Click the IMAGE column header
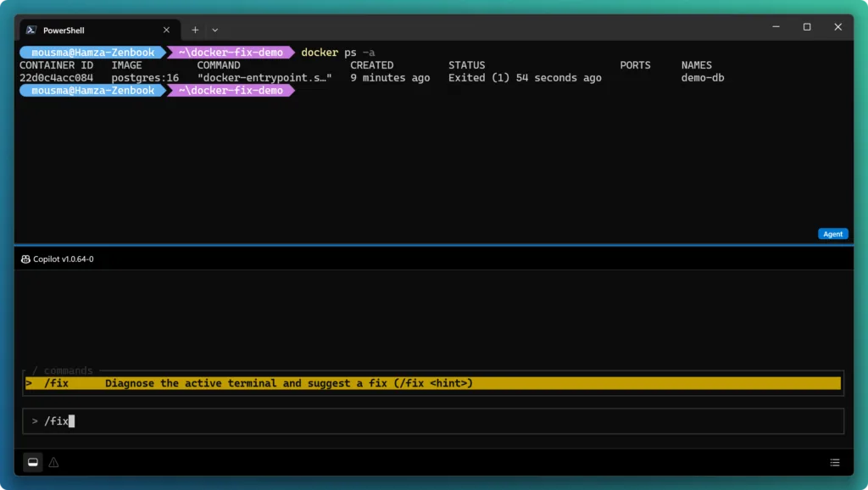The image size is (868, 490). pyautogui.click(x=127, y=65)
